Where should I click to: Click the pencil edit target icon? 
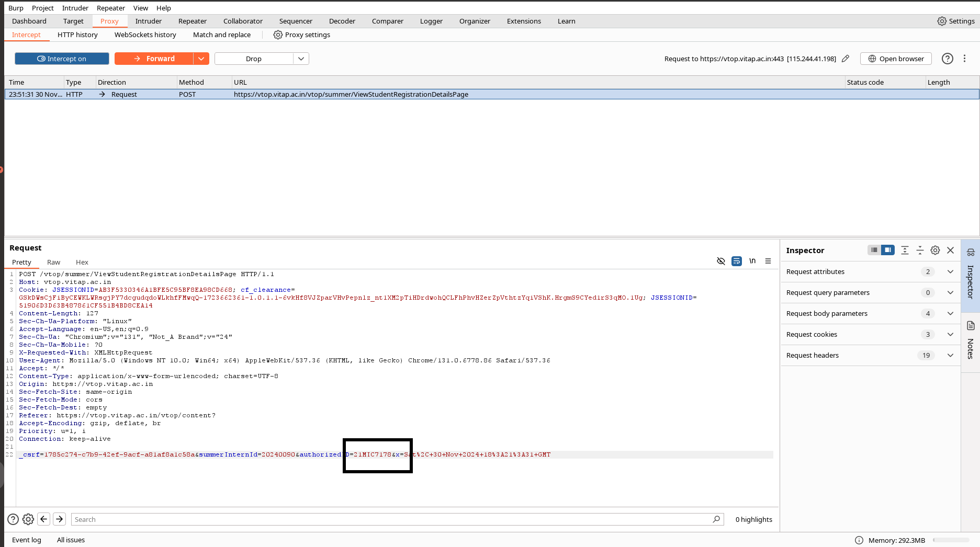click(846, 59)
